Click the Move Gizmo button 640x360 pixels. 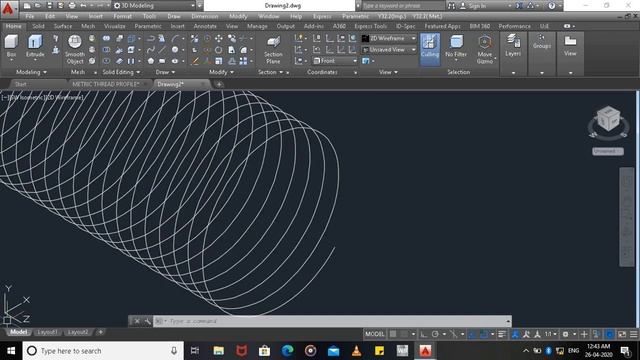(484, 49)
